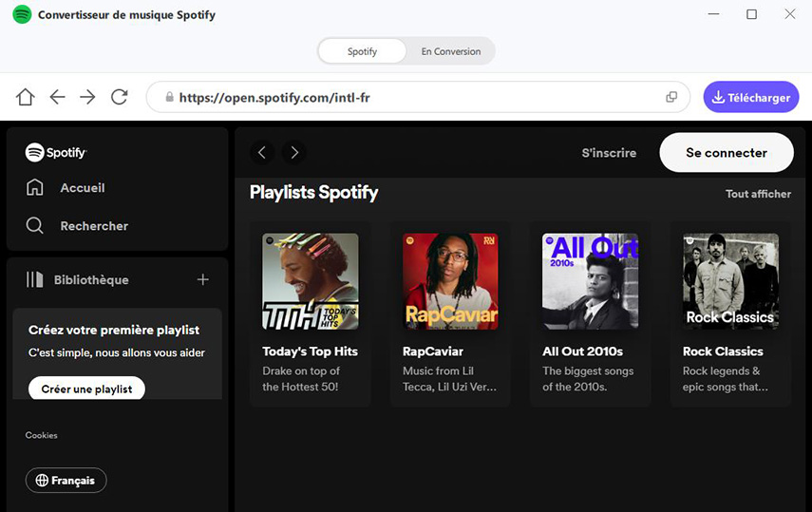
Task: Click the green Spotify app icon in title bar
Action: tap(22, 14)
